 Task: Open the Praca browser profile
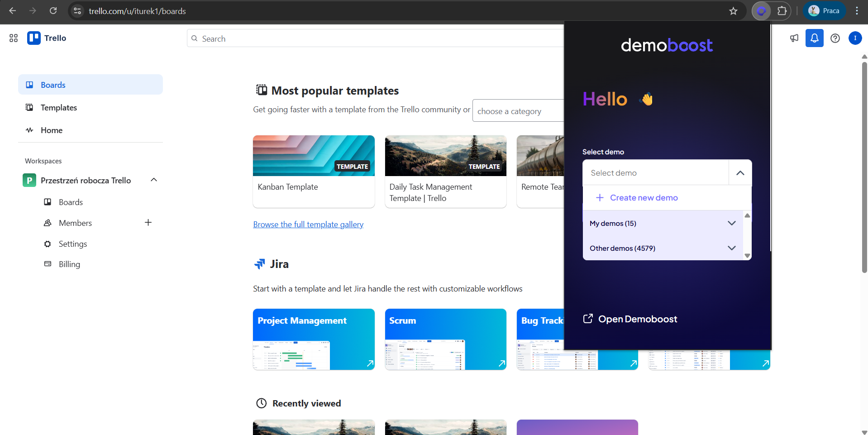824,11
